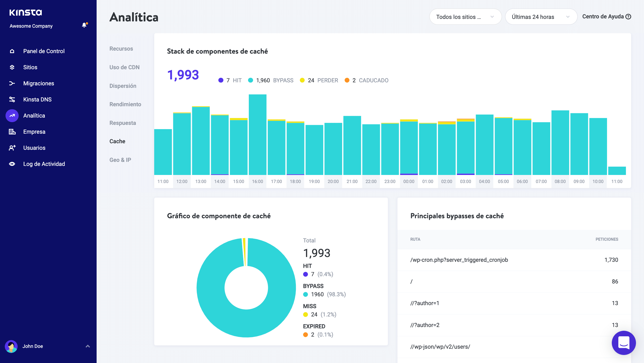Open the chat support bubble
The height and width of the screenshot is (363, 644).
click(624, 343)
